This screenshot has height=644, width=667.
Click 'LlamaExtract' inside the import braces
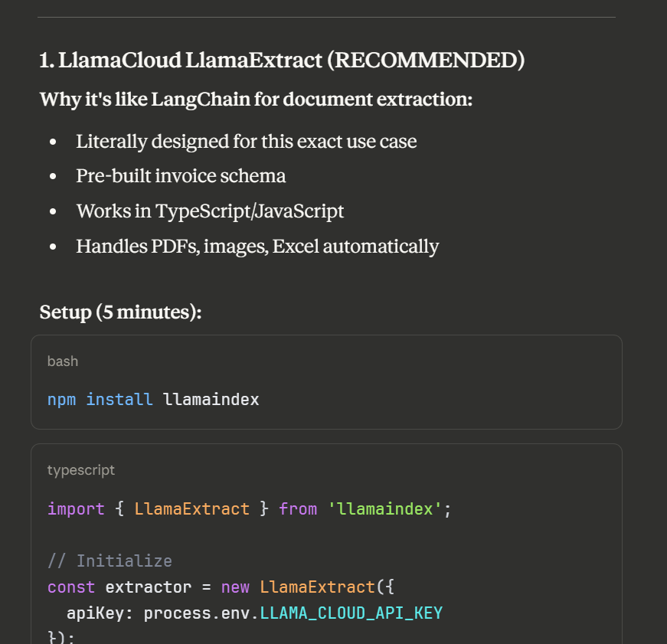(x=191, y=509)
